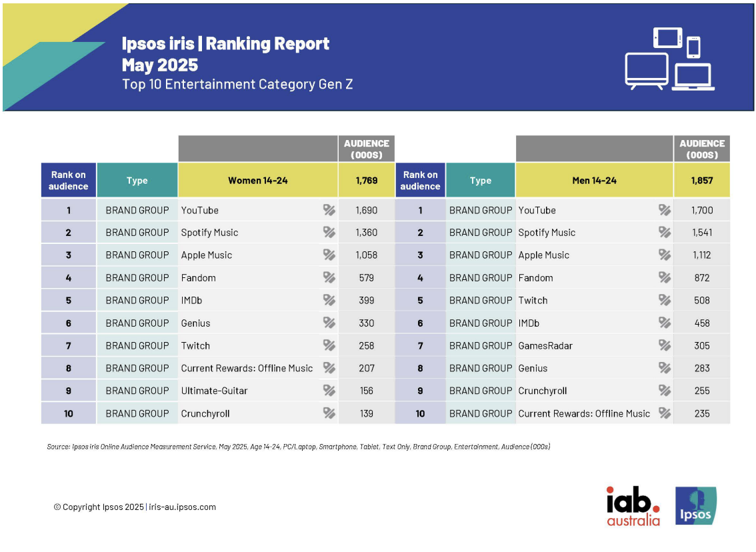The image size is (756, 552).
Task: Select the Men's YouTube audience value 1,700
Action: [x=702, y=210]
